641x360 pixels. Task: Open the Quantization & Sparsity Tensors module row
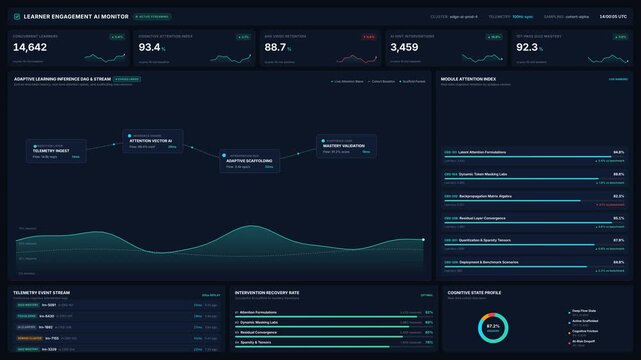tap(534, 245)
